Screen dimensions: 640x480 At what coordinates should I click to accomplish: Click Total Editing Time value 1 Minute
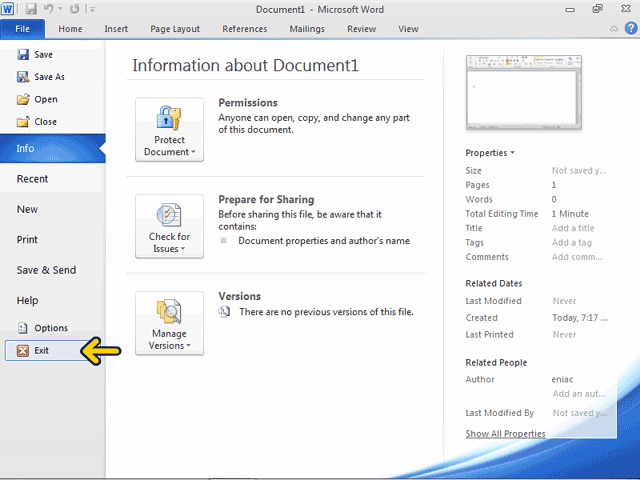570,214
